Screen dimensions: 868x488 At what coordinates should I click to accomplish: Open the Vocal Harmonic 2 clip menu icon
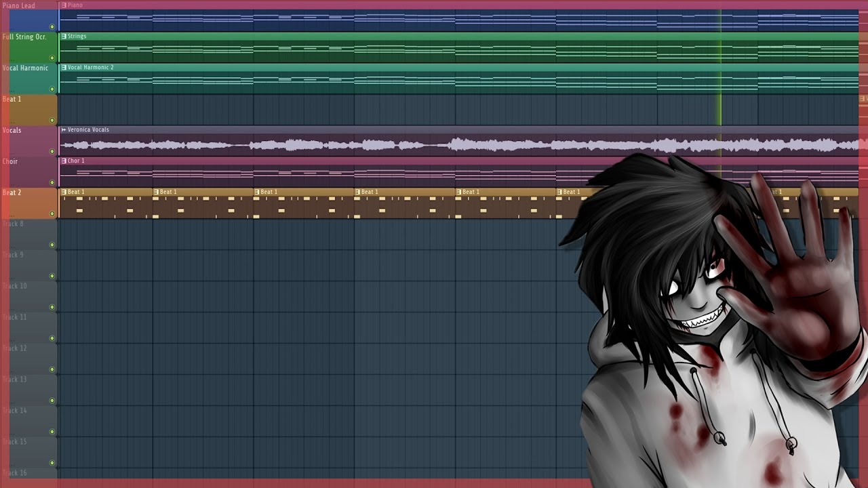coord(64,68)
